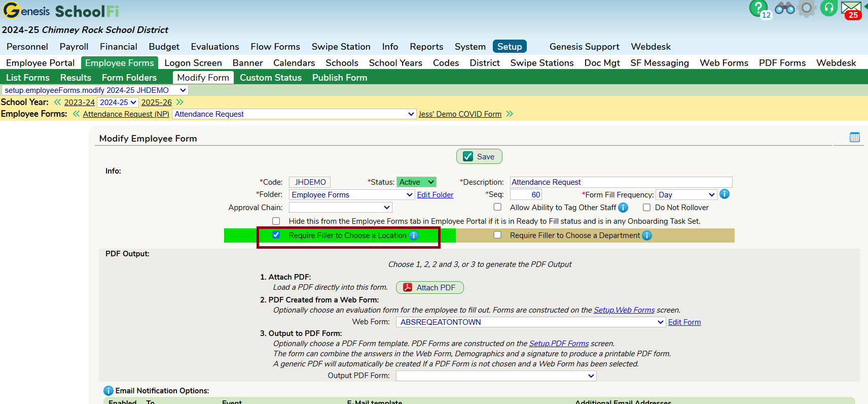868x404 pixels.
Task: Open the School Year 2024-25 dropdown
Action: tap(118, 102)
